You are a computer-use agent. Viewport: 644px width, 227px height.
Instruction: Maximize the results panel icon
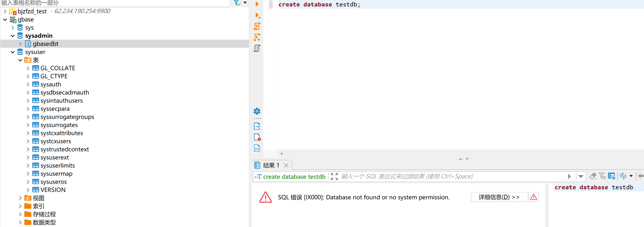click(x=334, y=176)
